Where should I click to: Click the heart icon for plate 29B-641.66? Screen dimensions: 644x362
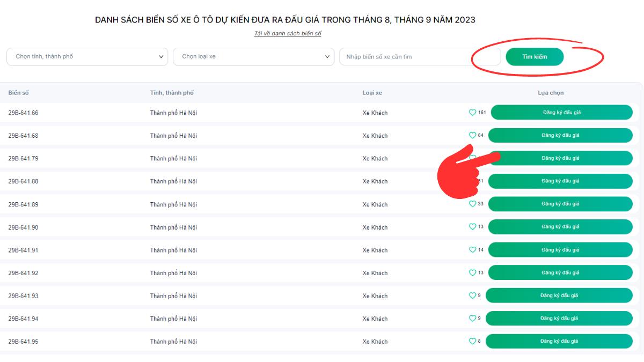click(472, 113)
